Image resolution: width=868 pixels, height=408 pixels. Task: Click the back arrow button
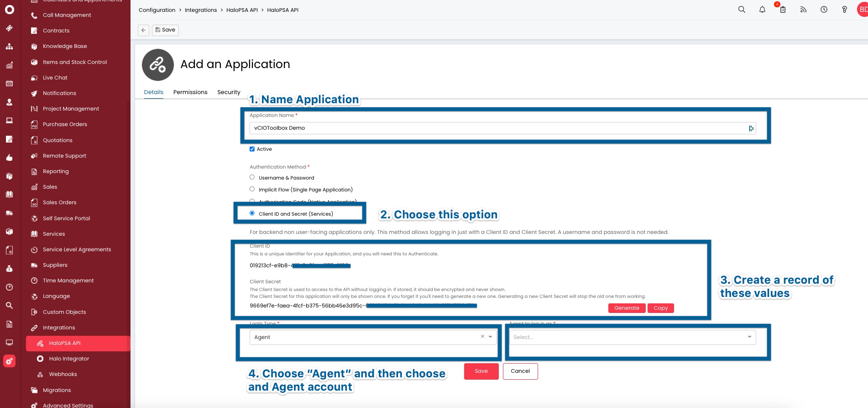coord(144,30)
